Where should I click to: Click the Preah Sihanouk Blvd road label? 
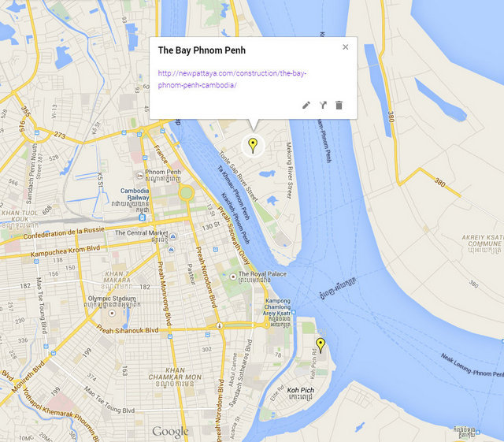tap(128, 330)
